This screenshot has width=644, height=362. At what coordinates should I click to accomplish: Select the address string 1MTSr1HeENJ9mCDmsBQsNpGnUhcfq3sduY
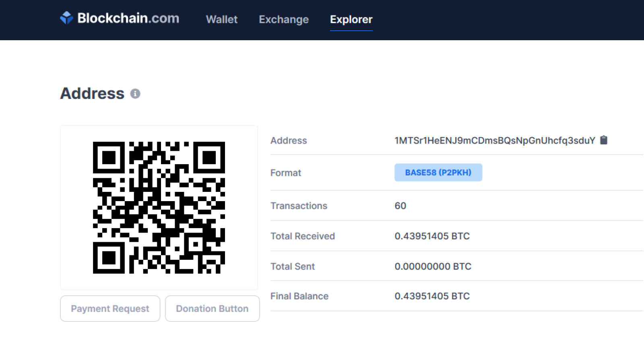pos(495,140)
